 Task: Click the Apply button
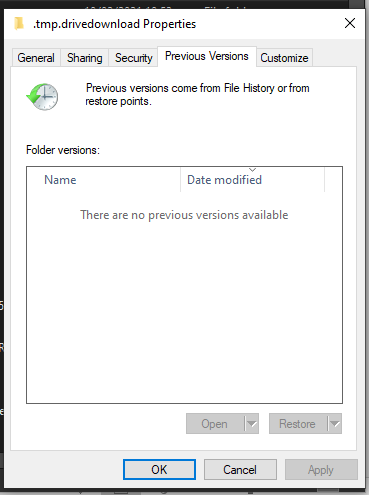pyautogui.click(x=321, y=470)
